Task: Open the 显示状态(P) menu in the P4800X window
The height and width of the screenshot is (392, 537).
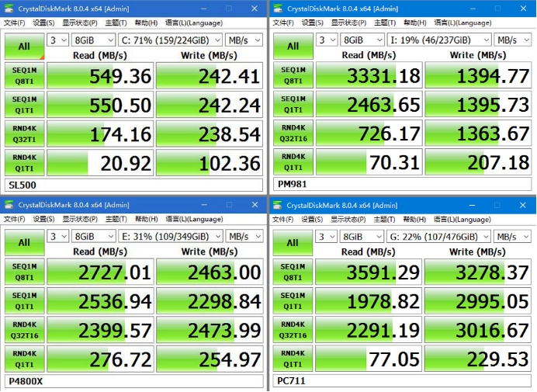Action: pos(79,219)
